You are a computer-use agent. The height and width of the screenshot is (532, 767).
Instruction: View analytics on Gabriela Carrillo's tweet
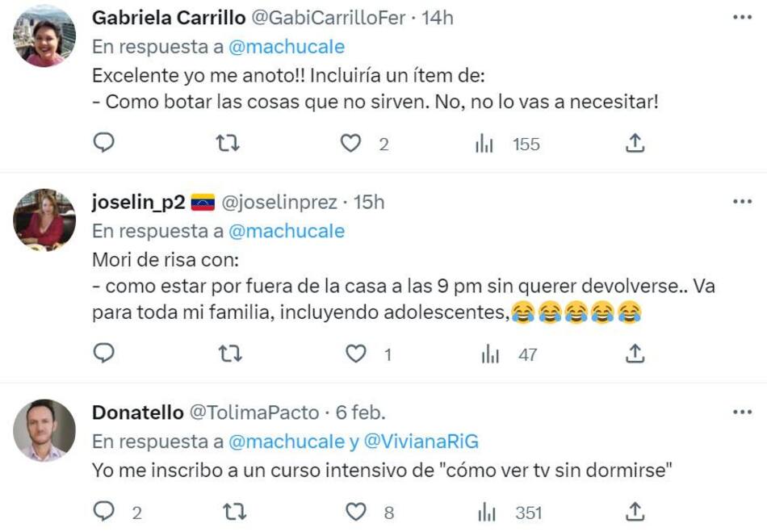[x=484, y=145]
